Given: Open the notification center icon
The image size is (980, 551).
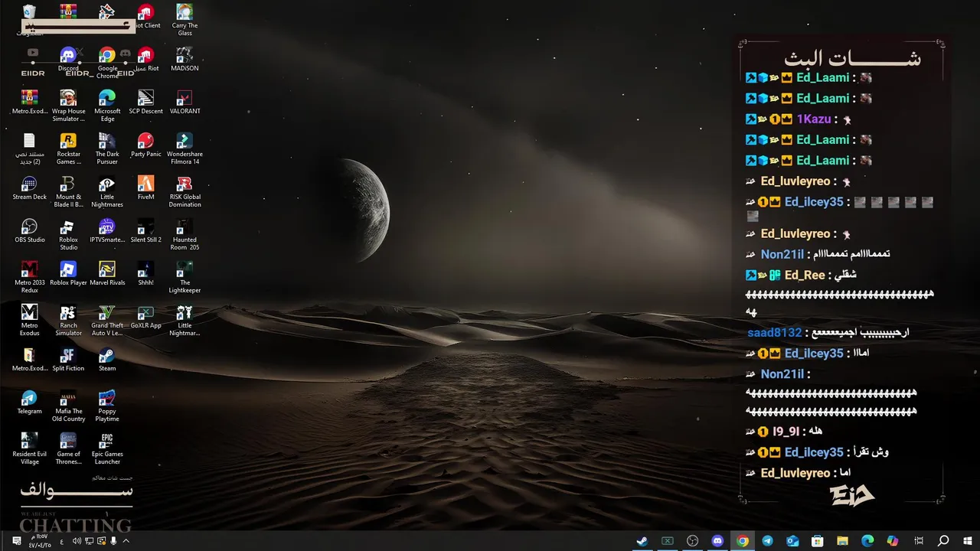Looking at the screenshot, I should [16, 541].
